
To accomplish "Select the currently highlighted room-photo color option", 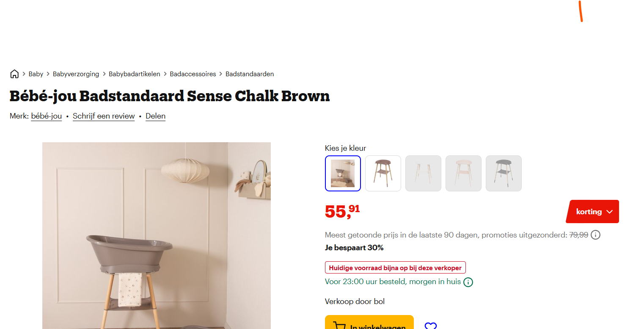I will (x=343, y=174).
